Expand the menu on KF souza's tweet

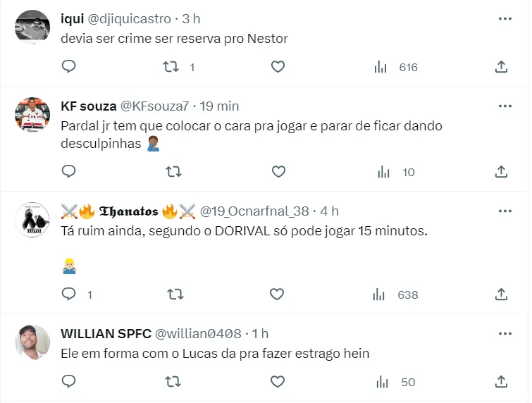point(505,106)
